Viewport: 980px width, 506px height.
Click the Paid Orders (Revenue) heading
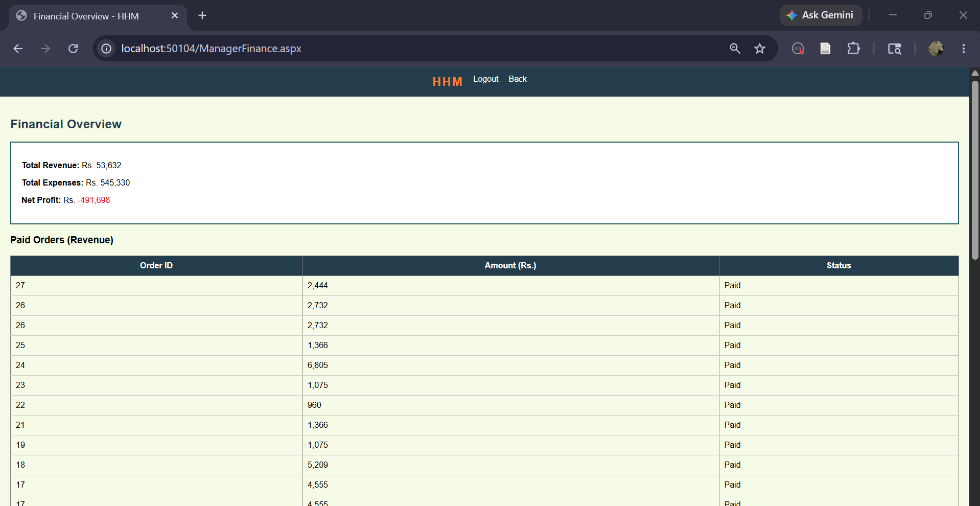tap(62, 240)
